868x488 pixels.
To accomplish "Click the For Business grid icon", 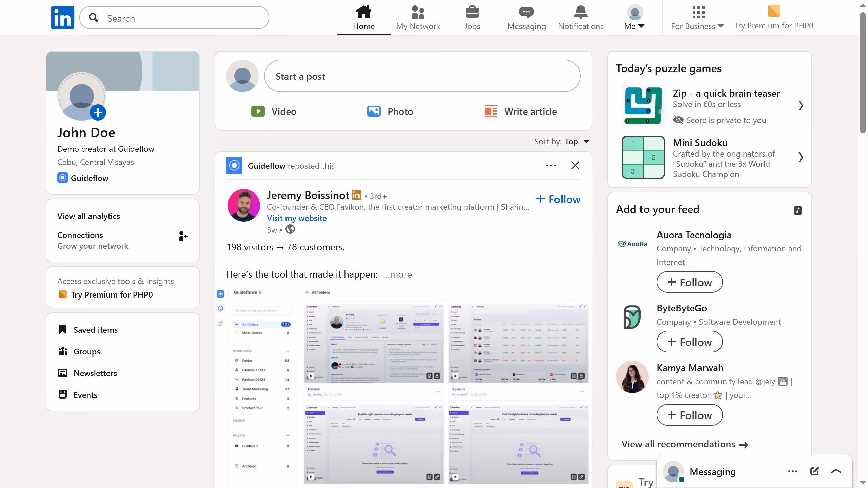I will pos(698,12).
